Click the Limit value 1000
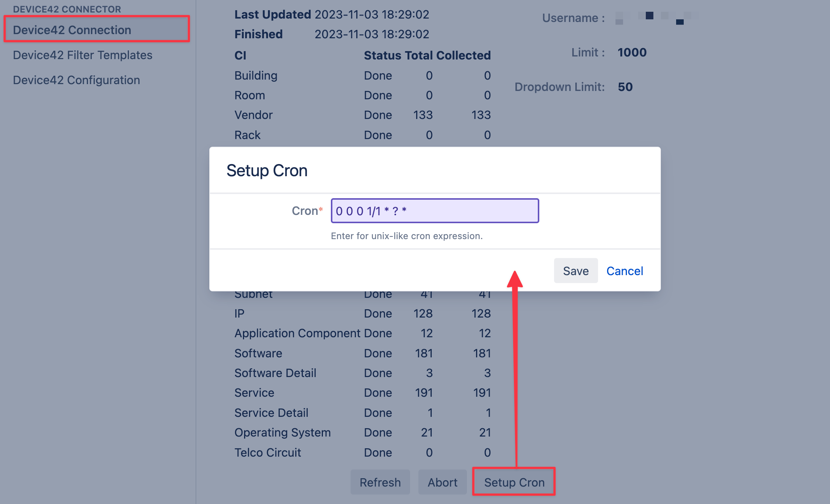 pyautogui.click(x=632, y=52)
